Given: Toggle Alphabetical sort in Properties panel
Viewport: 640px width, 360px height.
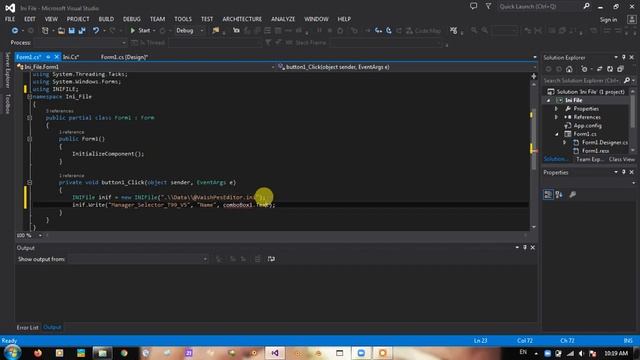Looking at the screenshot, I should coord(559,195).
